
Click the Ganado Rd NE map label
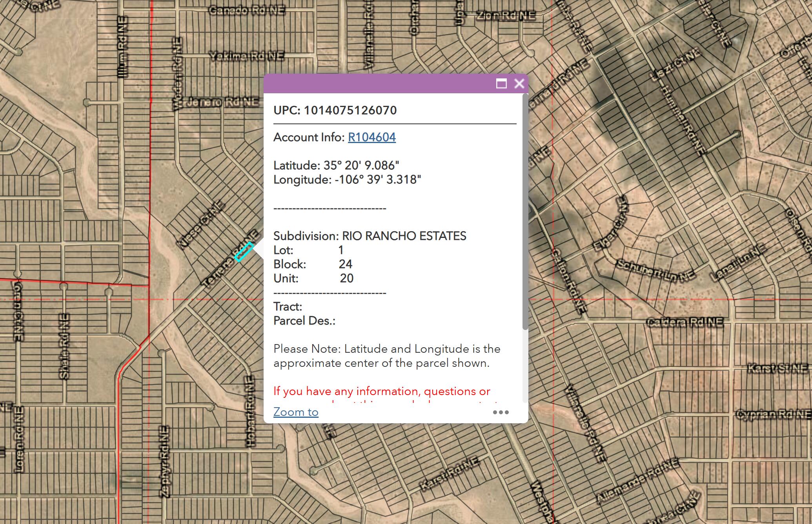247,11
